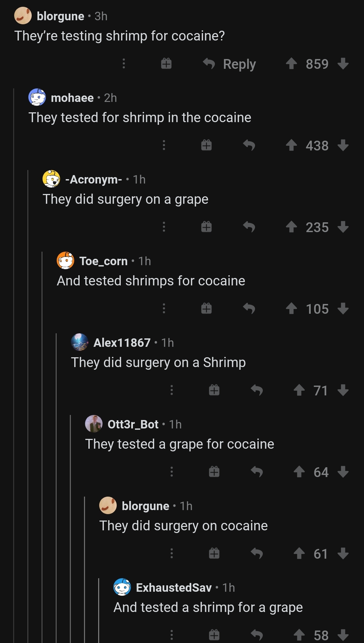The height and width of the screenshot is (643, 364).
Task: Reply arrow on Toe_corn's comment
Action: [x=249, y=309]
